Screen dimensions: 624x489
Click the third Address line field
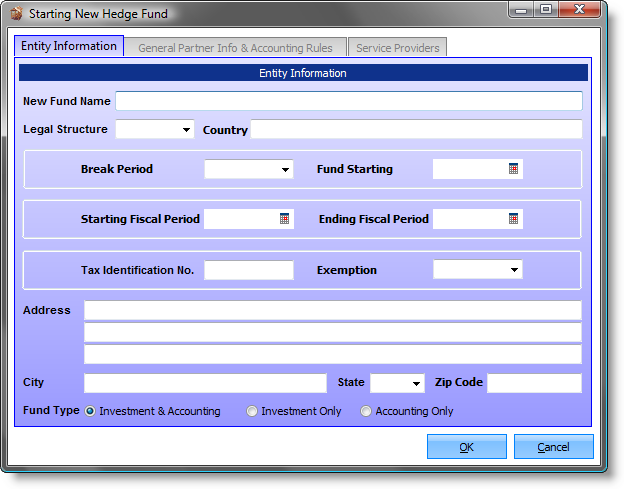333,354
